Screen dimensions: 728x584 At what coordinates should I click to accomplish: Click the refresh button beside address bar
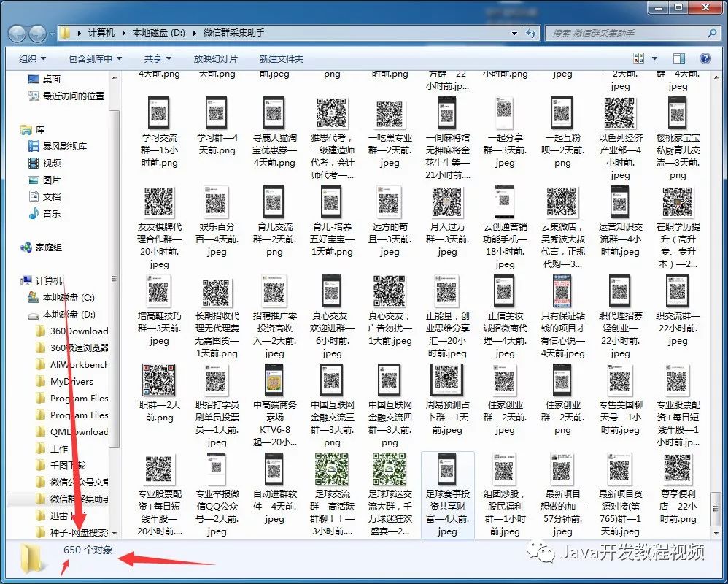(x=530, y=33)
